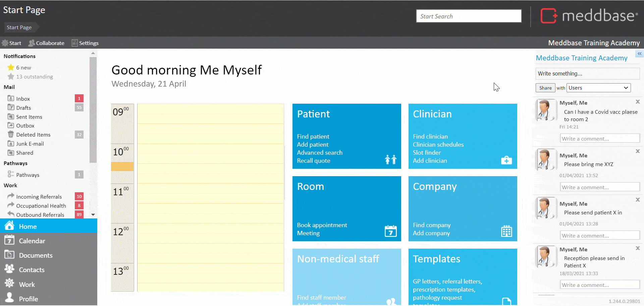The width and height of the screenshot is (644, 306).
Task: Click Add clinician link
Action: coord(430,161)
